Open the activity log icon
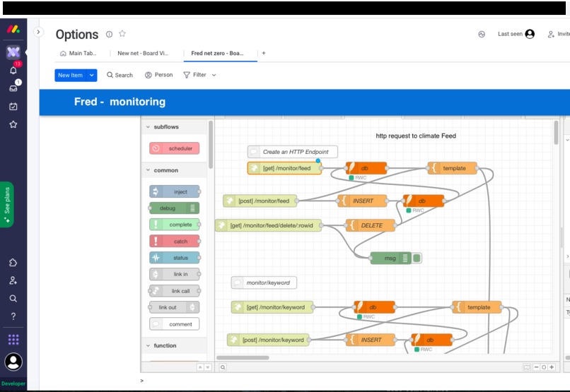 point(482,35)
